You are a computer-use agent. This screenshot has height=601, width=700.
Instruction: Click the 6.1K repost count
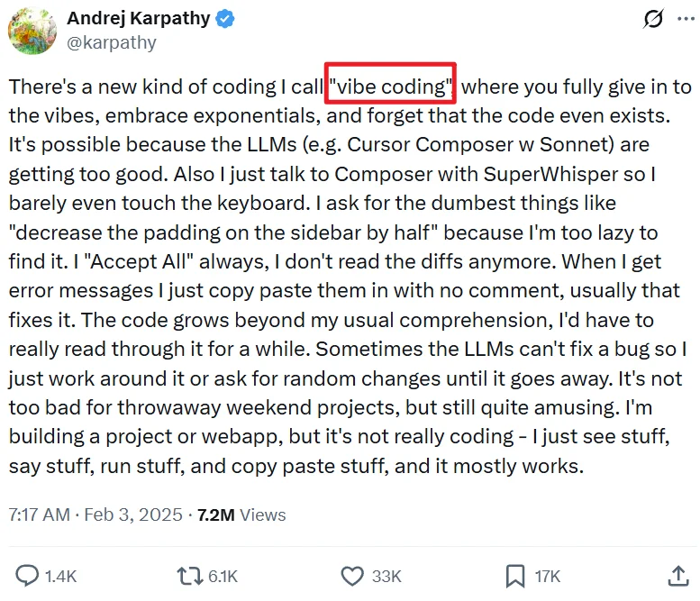pyautogui.click(x=223, y=577)
